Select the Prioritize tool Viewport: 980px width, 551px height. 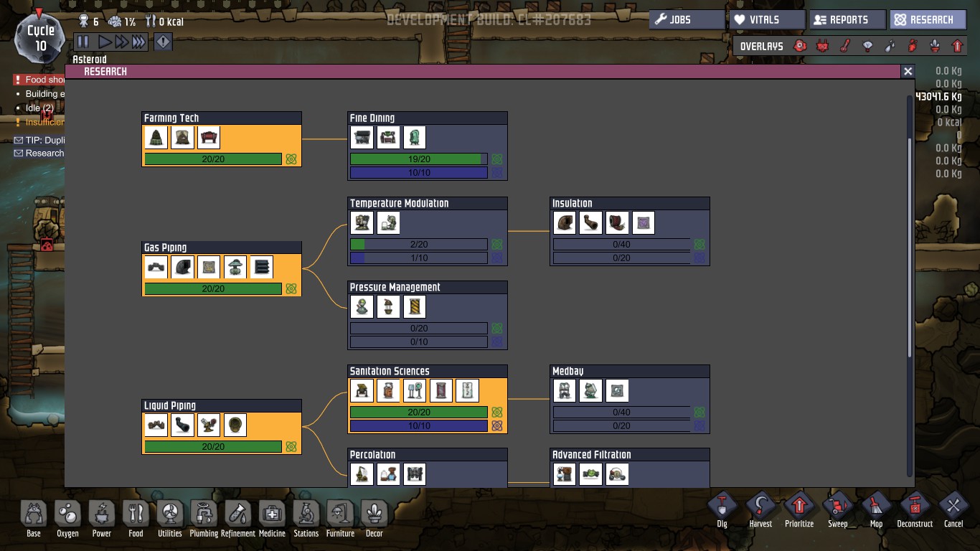click(x=799, y=511)
